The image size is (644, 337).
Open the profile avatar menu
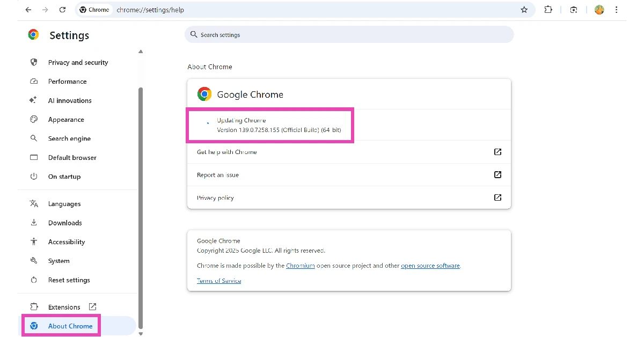pyautogui.click(x=599, y=10)
